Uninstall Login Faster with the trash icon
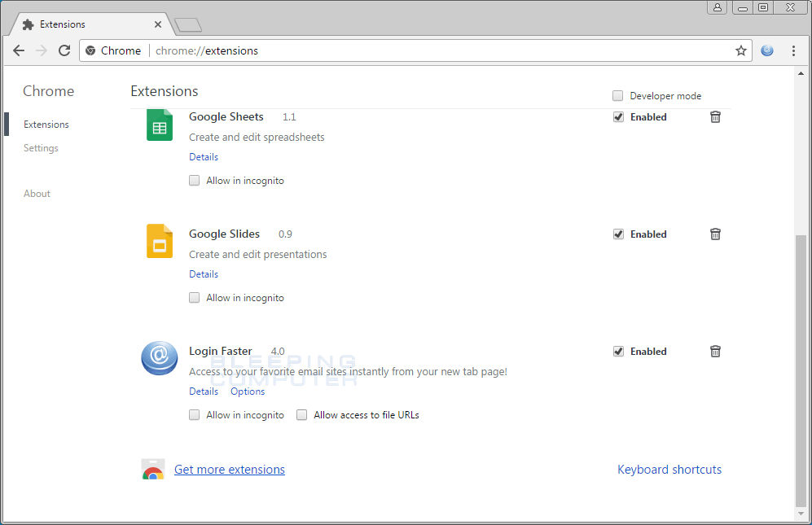This screenshot has height=525, width=812. click(x=715, y=351)
